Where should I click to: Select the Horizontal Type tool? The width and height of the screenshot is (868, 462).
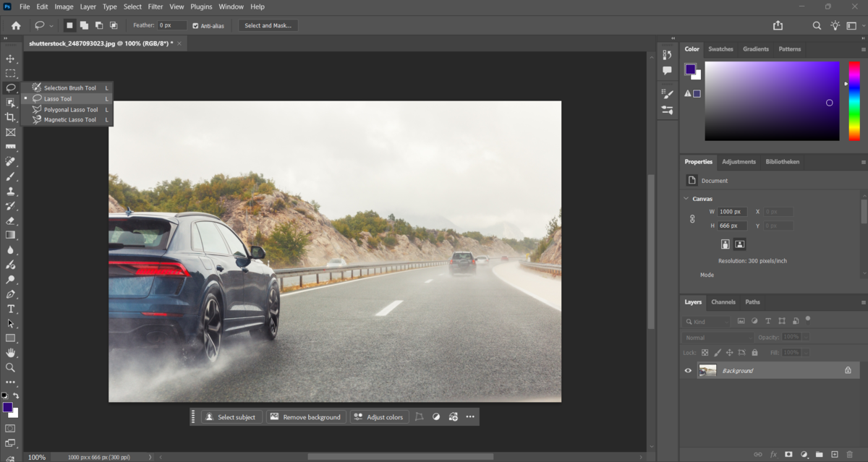(x=10, y=309)
